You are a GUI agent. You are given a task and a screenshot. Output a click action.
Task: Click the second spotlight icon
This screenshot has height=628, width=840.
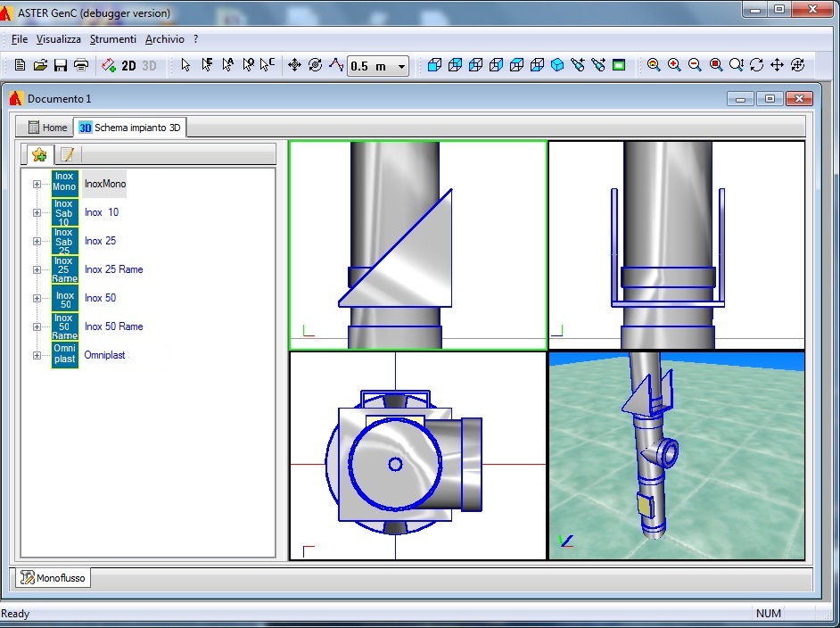coord(597,65)
